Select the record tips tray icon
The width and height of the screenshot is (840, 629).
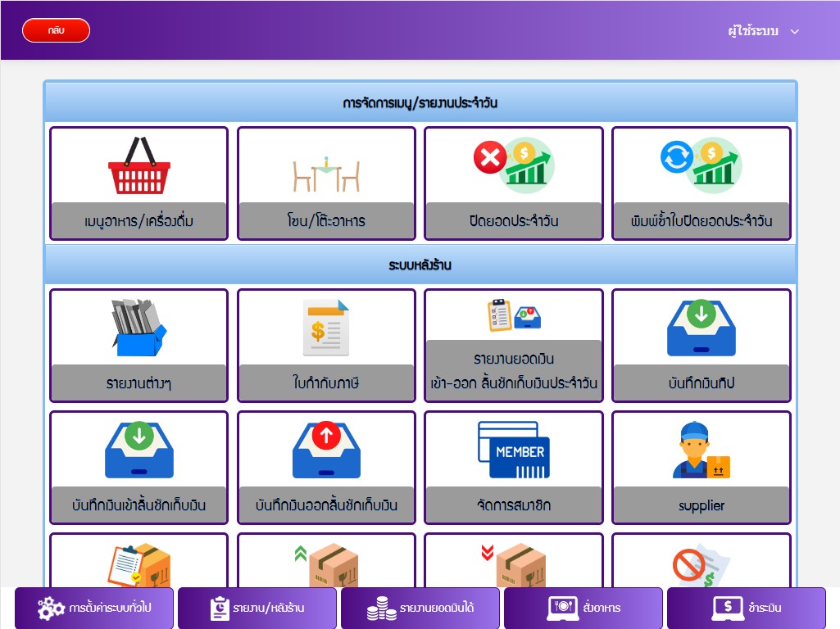tap(701, 328)
